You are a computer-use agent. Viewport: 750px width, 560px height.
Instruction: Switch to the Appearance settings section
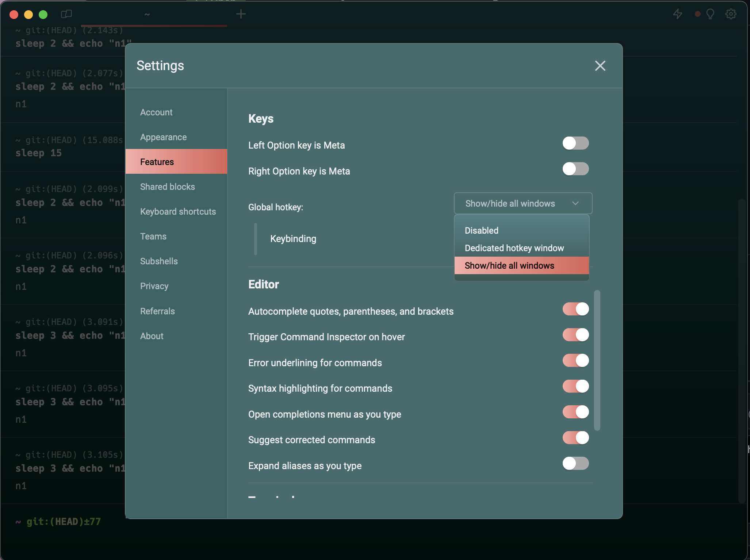coord(163,137)
